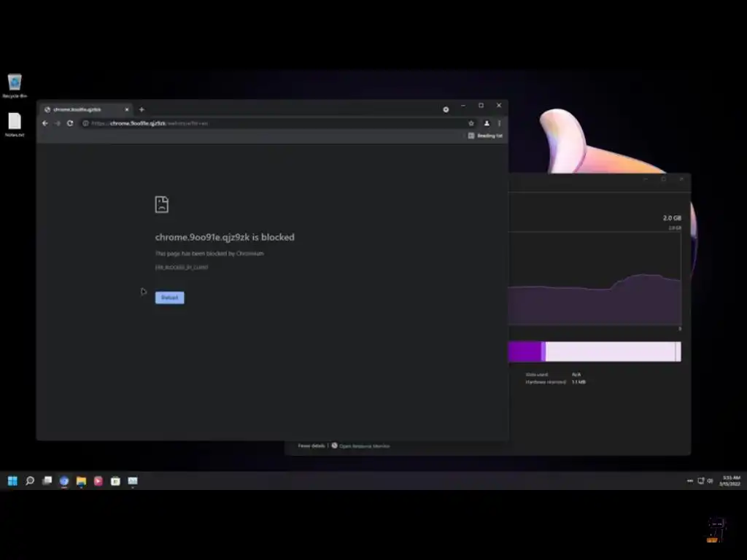
Task: Click the Chromium taskbar icon
Action: tap(64, 481)
